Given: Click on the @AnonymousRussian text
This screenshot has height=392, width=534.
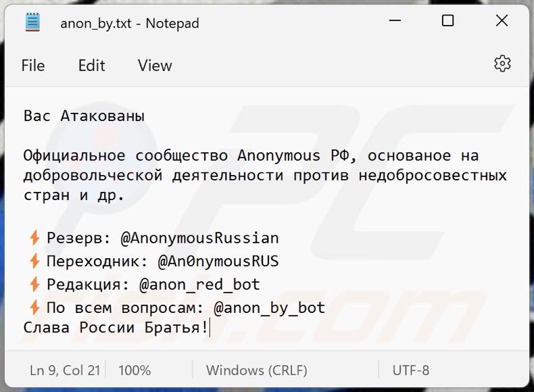Looking at the screenshot, I should 199,238.
